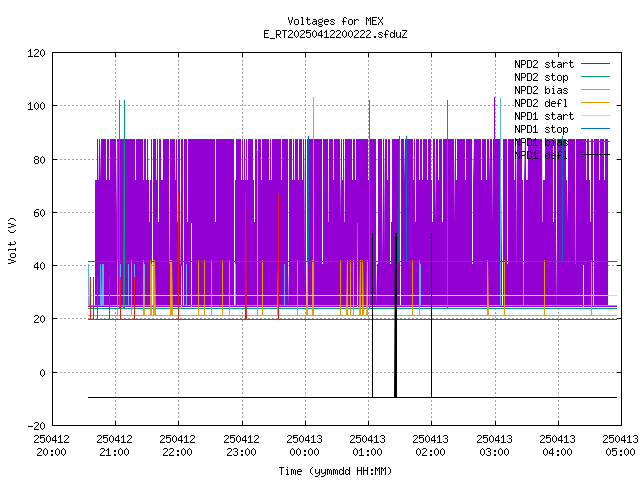Click the x-axis tick 250413 04:00

558,446
